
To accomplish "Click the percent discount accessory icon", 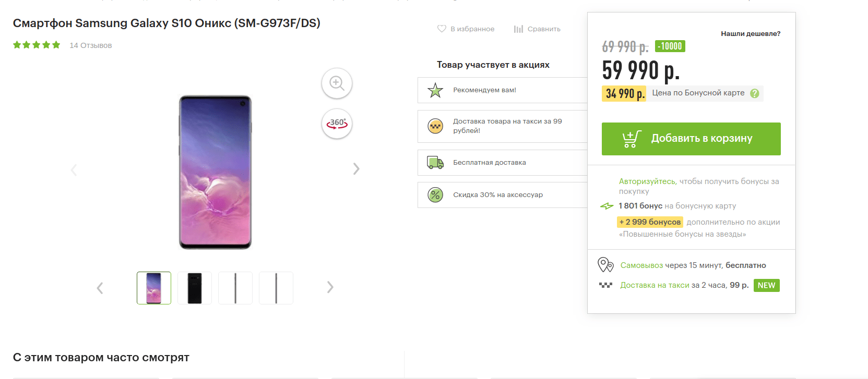I will coord(435,195).
